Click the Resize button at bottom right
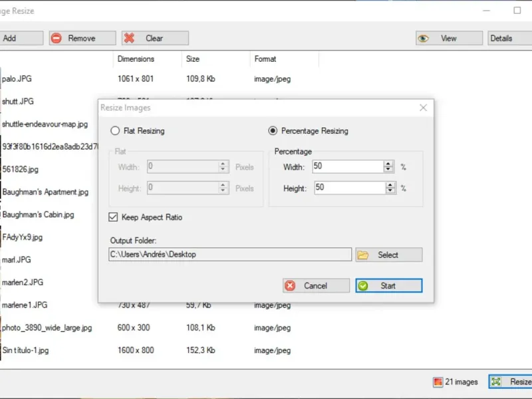Image resolution: width=532 pixels, height=399 pixels. point(510,382)
